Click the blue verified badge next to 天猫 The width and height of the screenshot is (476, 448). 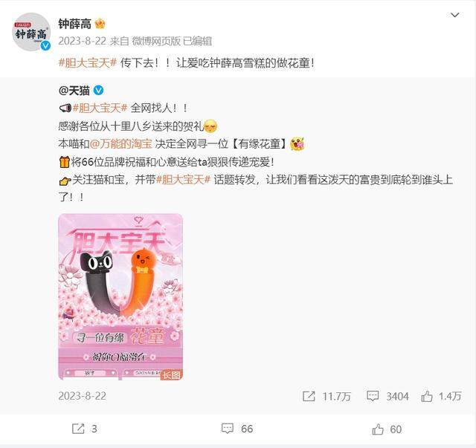coord(98,90)
